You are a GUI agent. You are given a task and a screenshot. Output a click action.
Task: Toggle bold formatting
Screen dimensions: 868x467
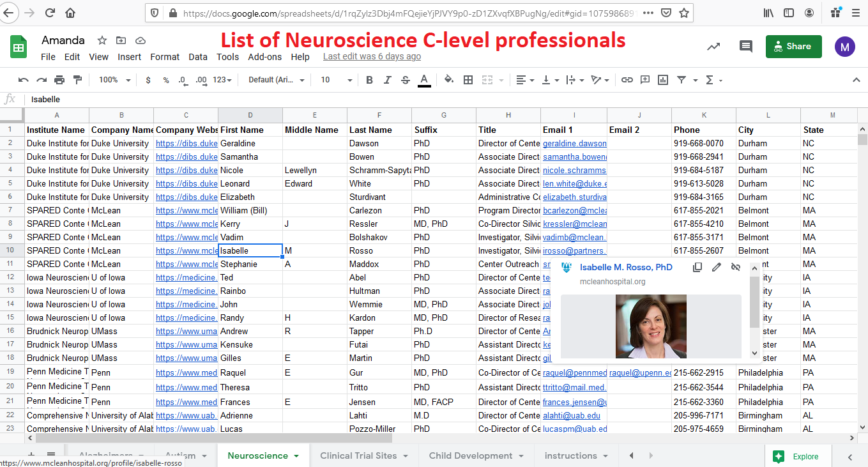[x=369, y=80]
